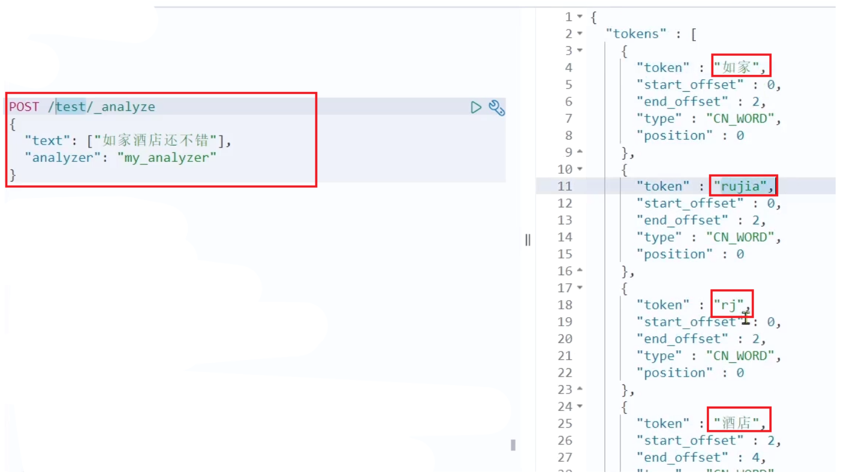Click the request editor scrollbar thumb

tap(513, 445)
